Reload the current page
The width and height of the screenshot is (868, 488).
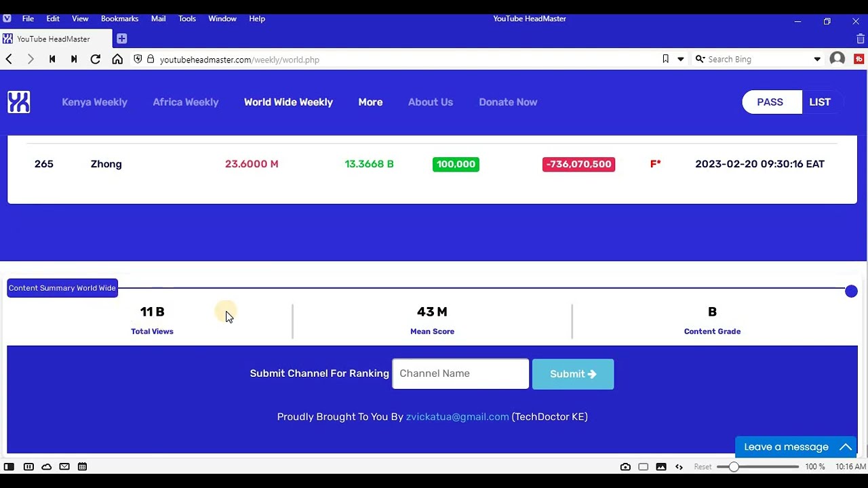(96, 60)
